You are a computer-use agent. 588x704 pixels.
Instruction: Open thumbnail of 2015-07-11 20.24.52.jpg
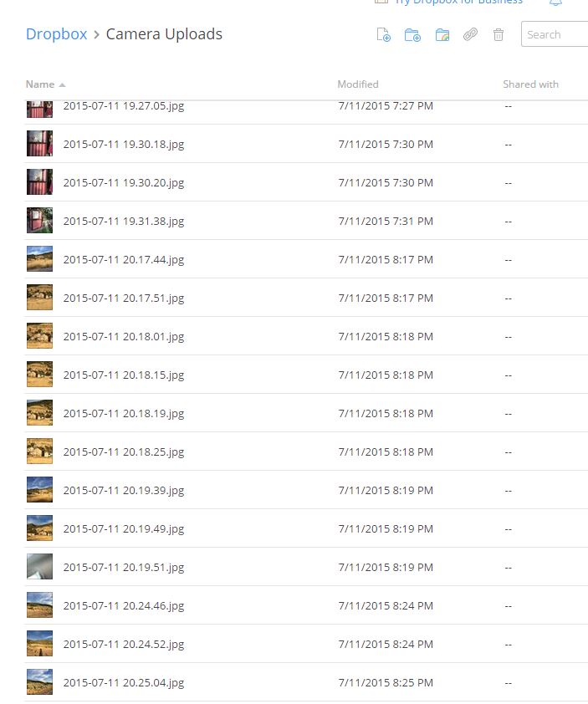click(39, 644)
